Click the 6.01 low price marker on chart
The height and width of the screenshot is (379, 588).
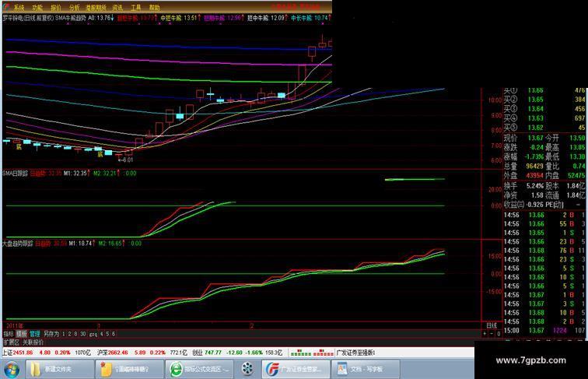pyautogui.click(x=126, y=160)
